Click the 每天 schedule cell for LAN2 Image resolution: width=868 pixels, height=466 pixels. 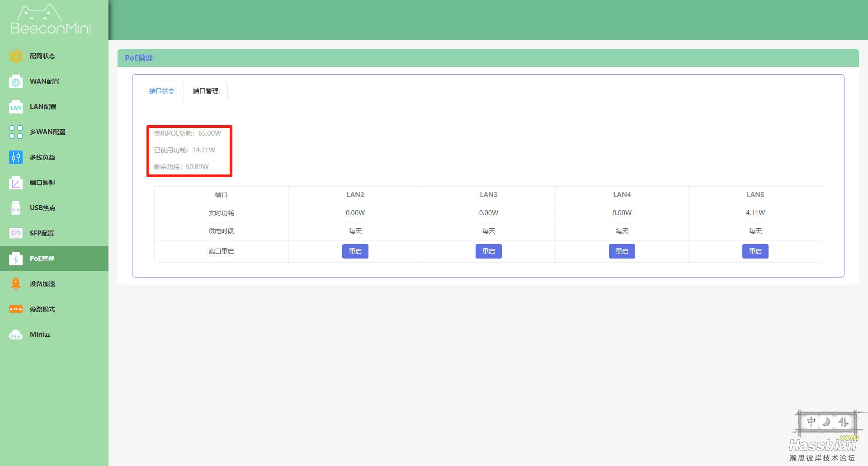click(x=355, y=231)
